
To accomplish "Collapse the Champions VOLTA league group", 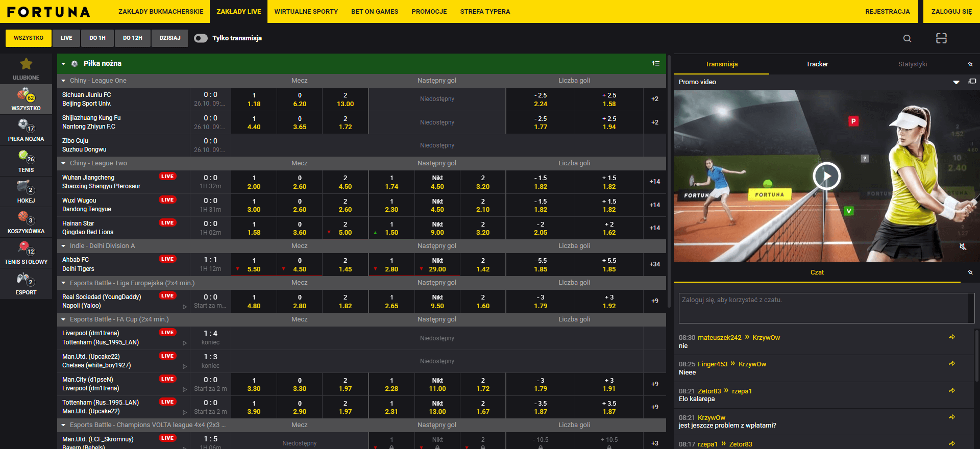I will [63, 425].
